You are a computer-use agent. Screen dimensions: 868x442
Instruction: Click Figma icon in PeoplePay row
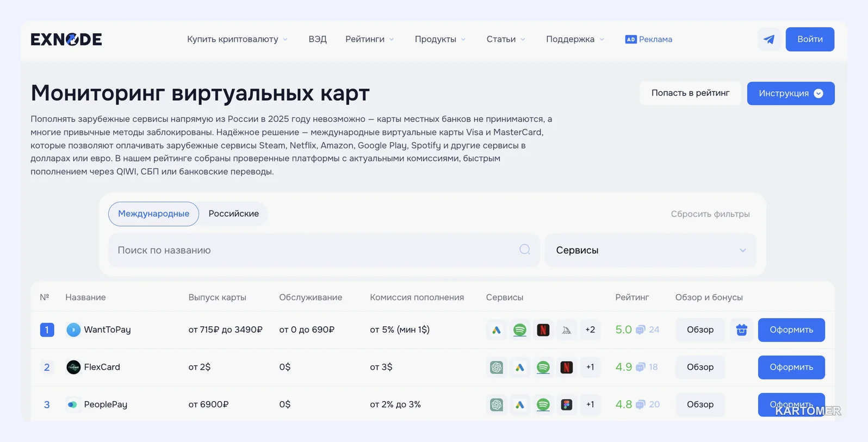coord(567,404)
